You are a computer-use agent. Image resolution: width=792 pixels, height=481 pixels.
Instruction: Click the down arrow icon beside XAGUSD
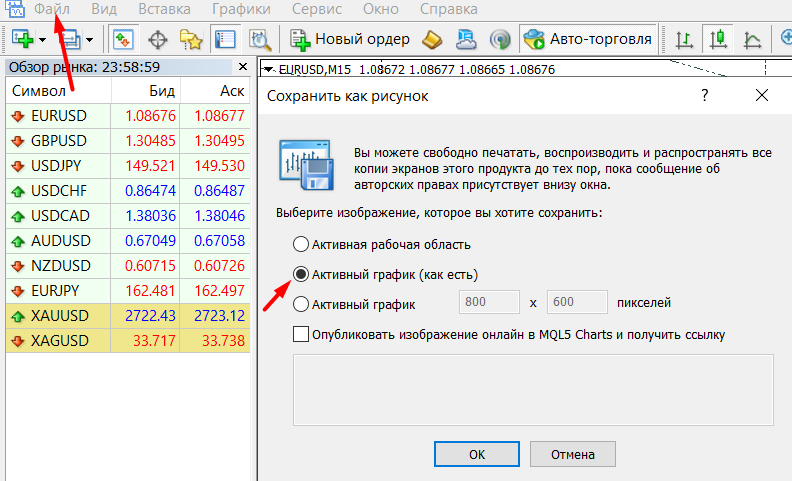coord(18,342)
